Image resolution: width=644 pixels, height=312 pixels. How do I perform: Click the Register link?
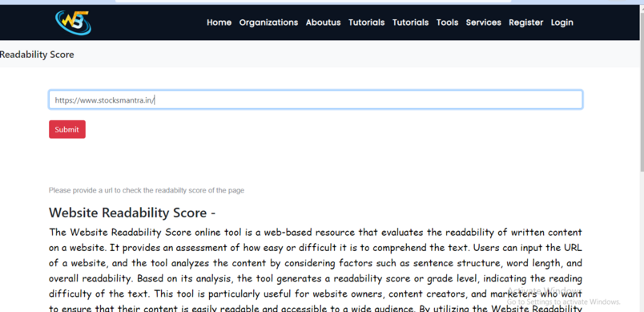tap(525, 22)
